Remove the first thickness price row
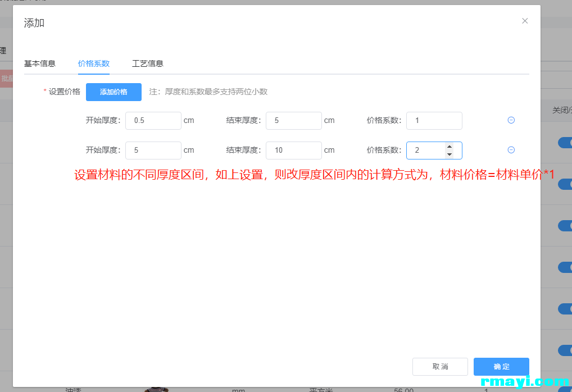The image size is (572, 392). click(511, 120)
